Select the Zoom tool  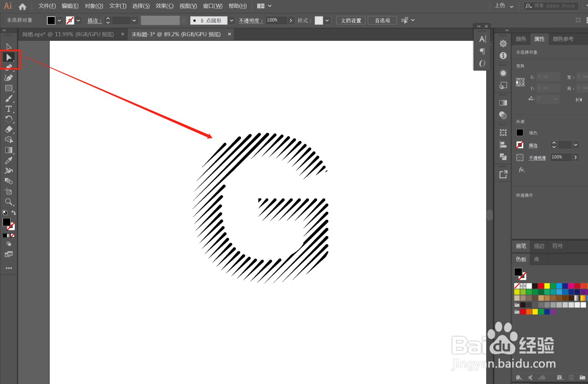(x=9, y=202)
